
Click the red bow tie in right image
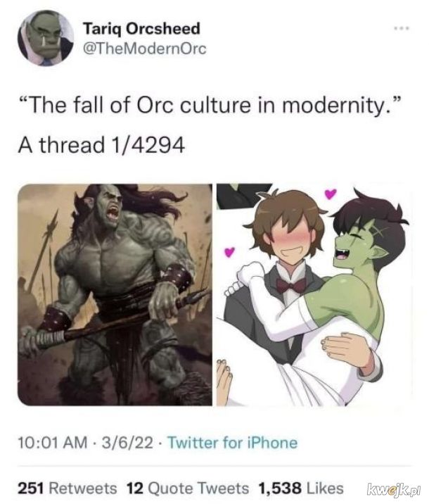(x=291, y=285)
